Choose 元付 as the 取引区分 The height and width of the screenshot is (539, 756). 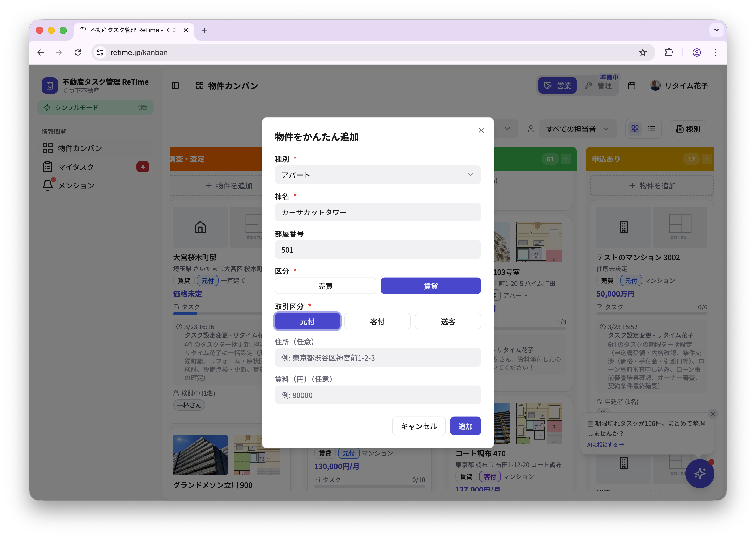pyautogui.click(x=307, y=321)
